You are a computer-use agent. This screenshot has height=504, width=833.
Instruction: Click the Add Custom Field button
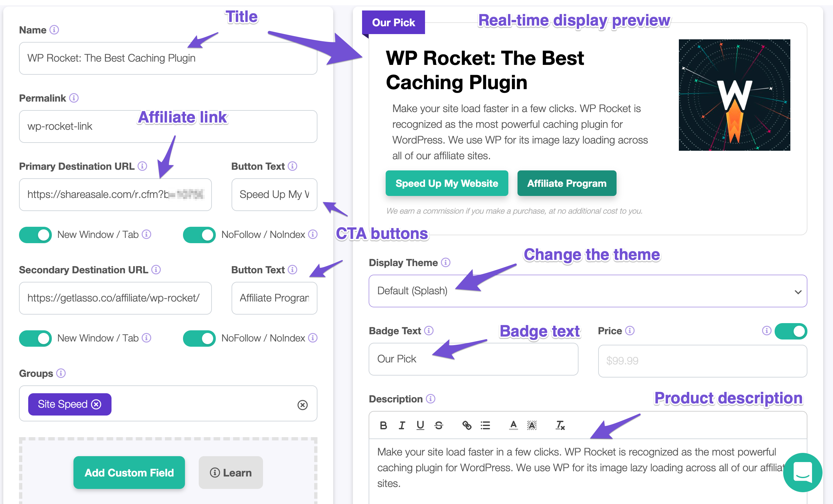[x=129, y=473]
